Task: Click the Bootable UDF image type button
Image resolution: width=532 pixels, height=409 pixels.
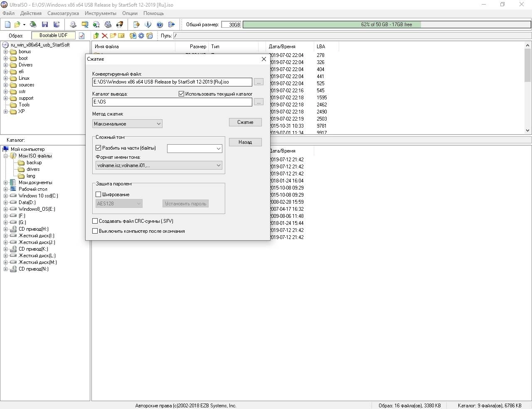Action: [x=54, y=36]
